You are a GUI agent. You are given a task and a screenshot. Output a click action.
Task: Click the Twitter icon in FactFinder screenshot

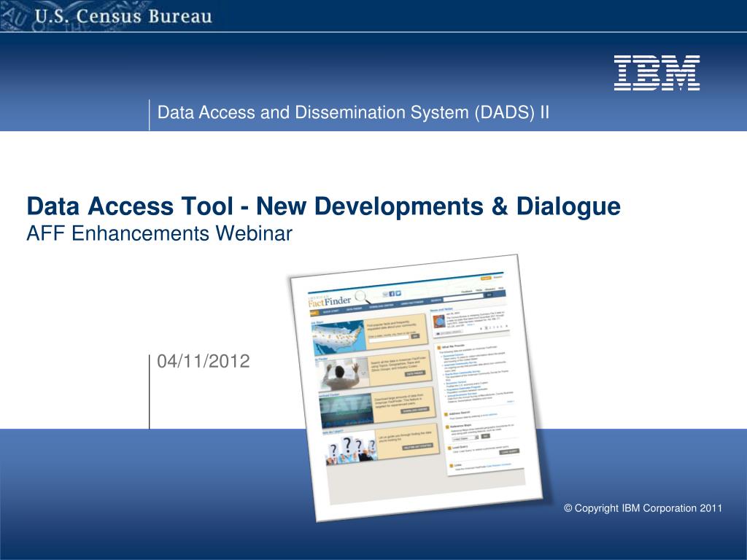coord(398,293)
